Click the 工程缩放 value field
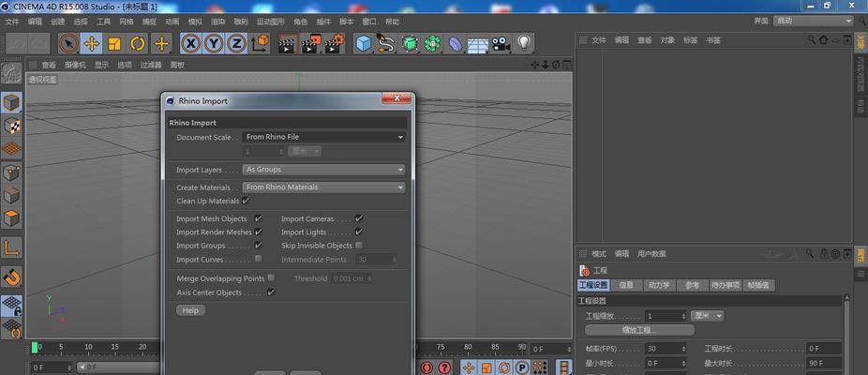Screen dimensions: 868x375 pos(666,316)
